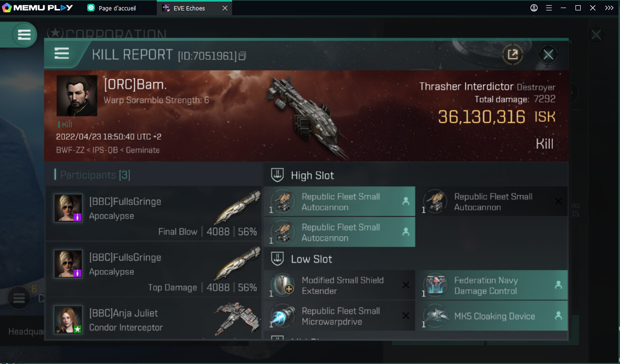Select the Republic Fleet Small Microwarpdrive item
Screen dimensions: 620x364
pyautogui.click(x=339, y=316)
